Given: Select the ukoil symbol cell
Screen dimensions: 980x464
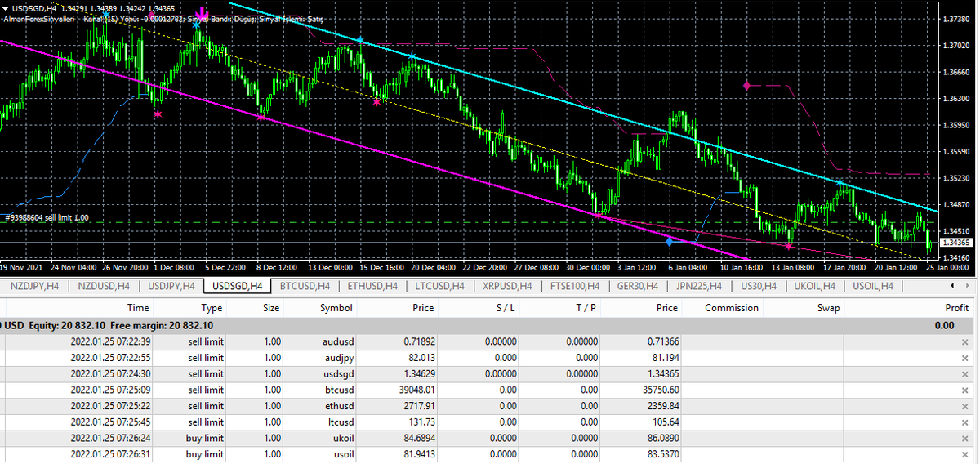Looking at the screenshot, I should [342, 438].
